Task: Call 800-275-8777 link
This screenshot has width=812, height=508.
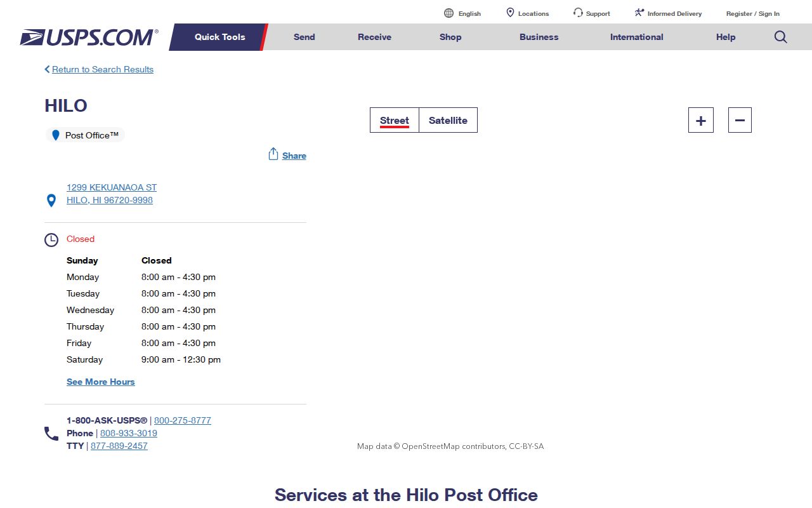Action: [183, 420]
